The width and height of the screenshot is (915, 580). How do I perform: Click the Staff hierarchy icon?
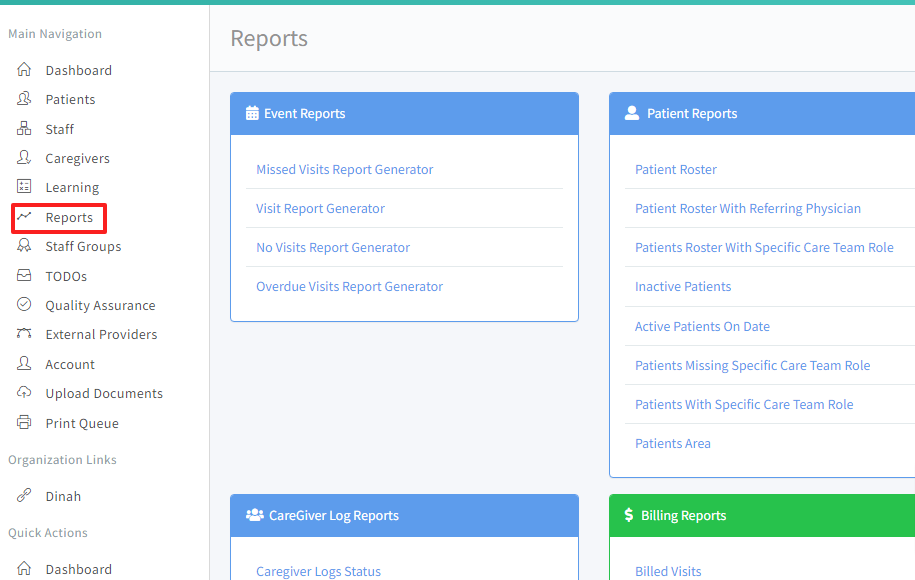(x=24, y=129)
